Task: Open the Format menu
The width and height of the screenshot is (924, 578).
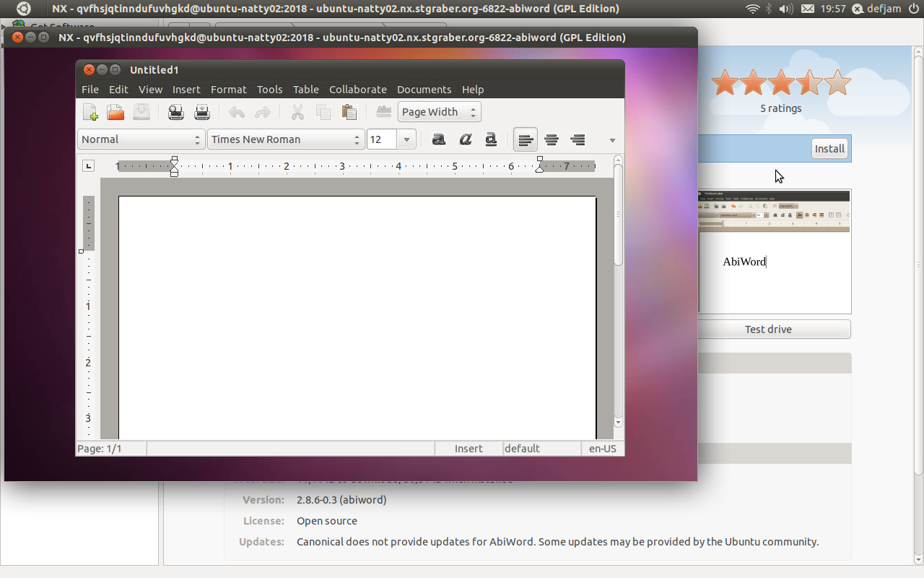Action: 229,90
